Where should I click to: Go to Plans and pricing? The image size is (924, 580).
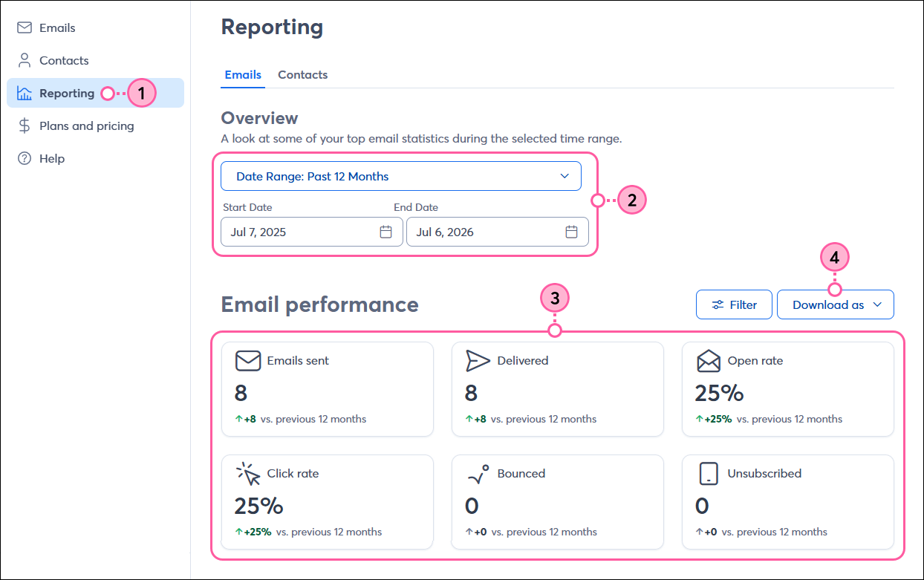click(x=95, y=126)
